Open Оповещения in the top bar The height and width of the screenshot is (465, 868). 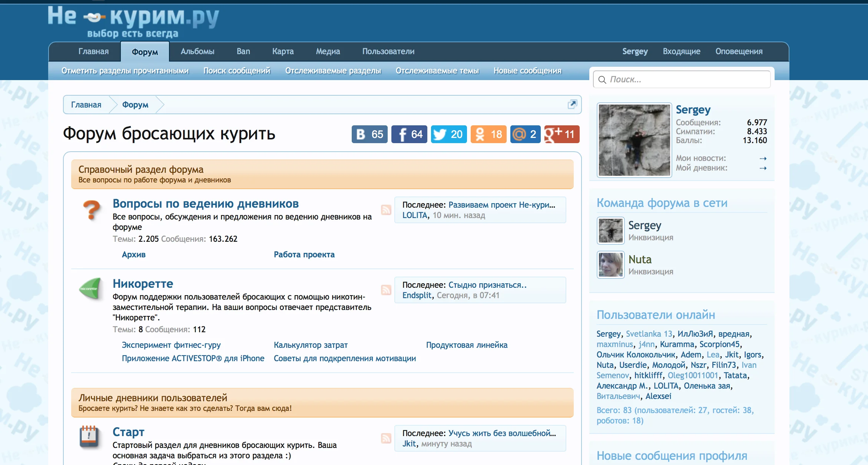[x=739, y=52]
